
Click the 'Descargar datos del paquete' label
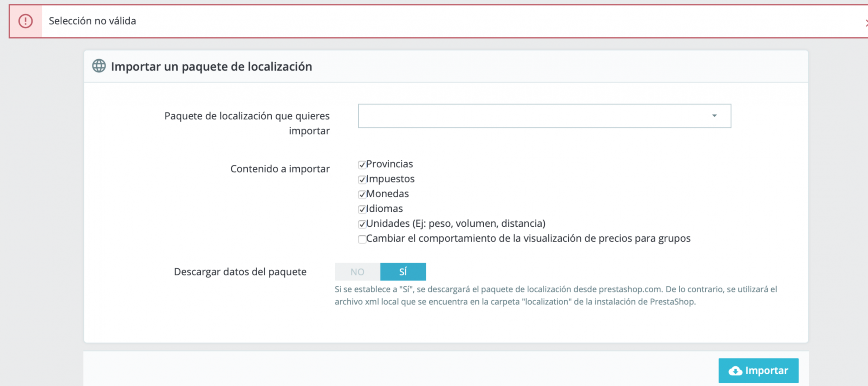240,272
